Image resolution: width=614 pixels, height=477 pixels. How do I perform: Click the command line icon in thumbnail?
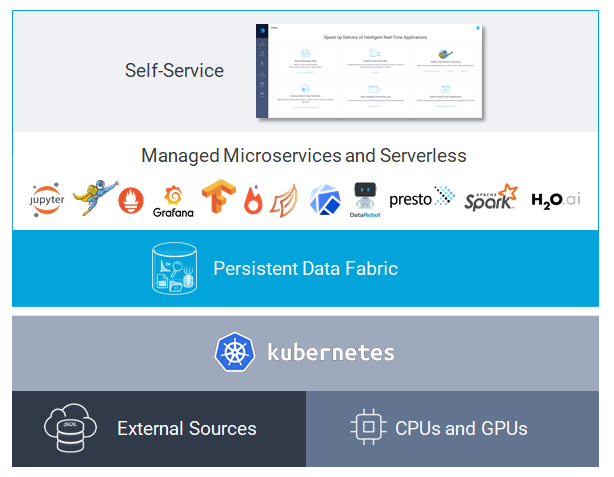click(375, 89)
